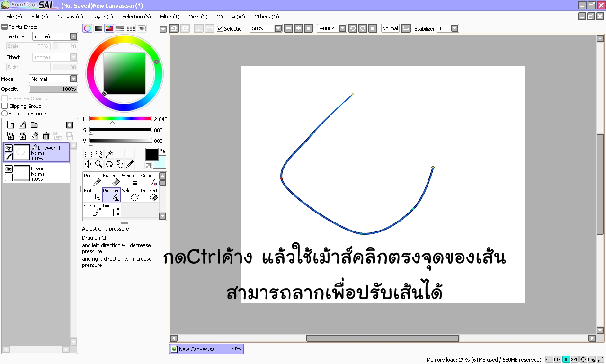
Task: Choose the lasso selection tool
Action: pyautogui.click(x=99, y=154)
